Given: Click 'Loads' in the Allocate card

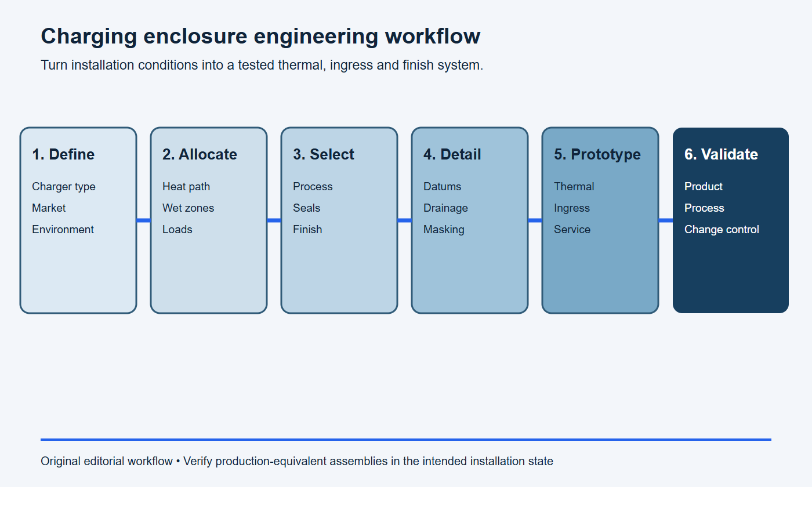Looking at the screenshot, I should pos(177,229).
